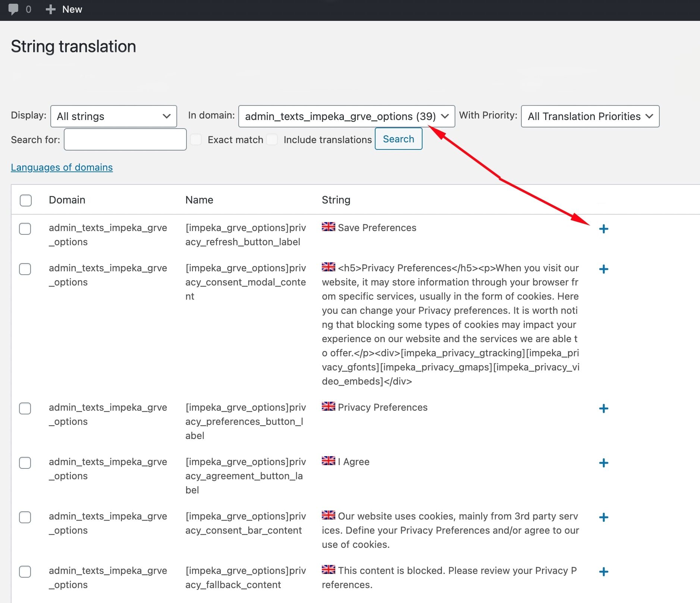Add translation for Privacy Preferences string
700x603 pixels.
pos(603,408)
